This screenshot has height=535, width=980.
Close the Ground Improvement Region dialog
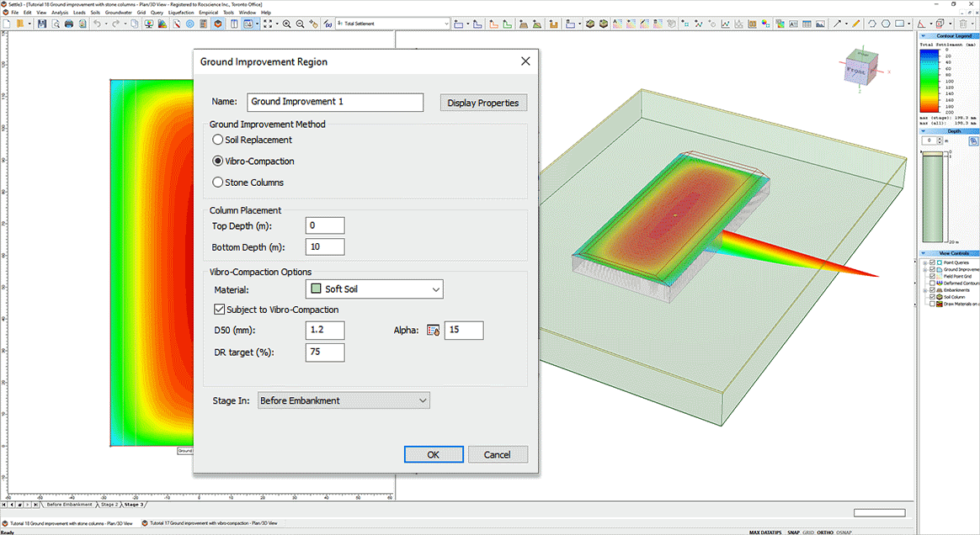coord(525,61)
